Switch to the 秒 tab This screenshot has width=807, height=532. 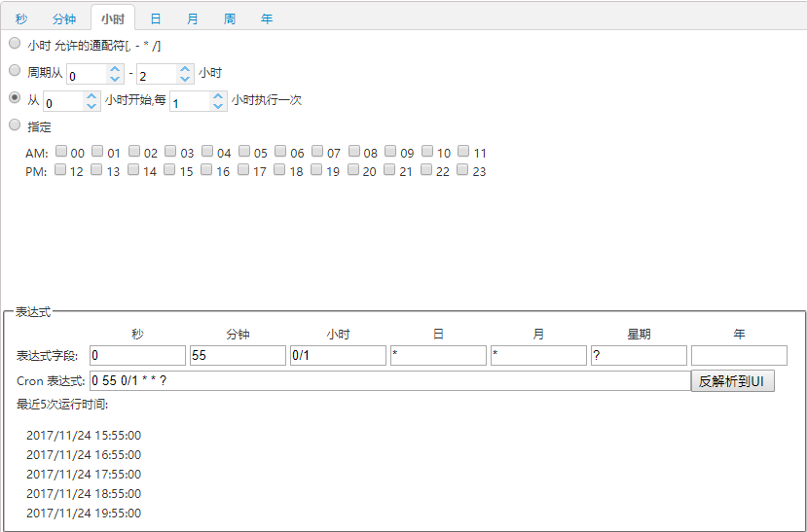click(x=21, y=19)
